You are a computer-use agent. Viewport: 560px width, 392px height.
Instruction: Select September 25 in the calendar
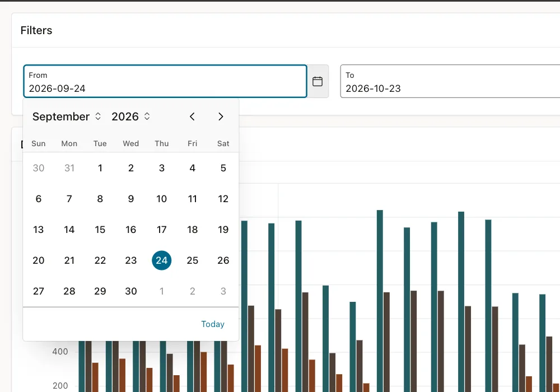pyautogui.click(x=193, y=260)
